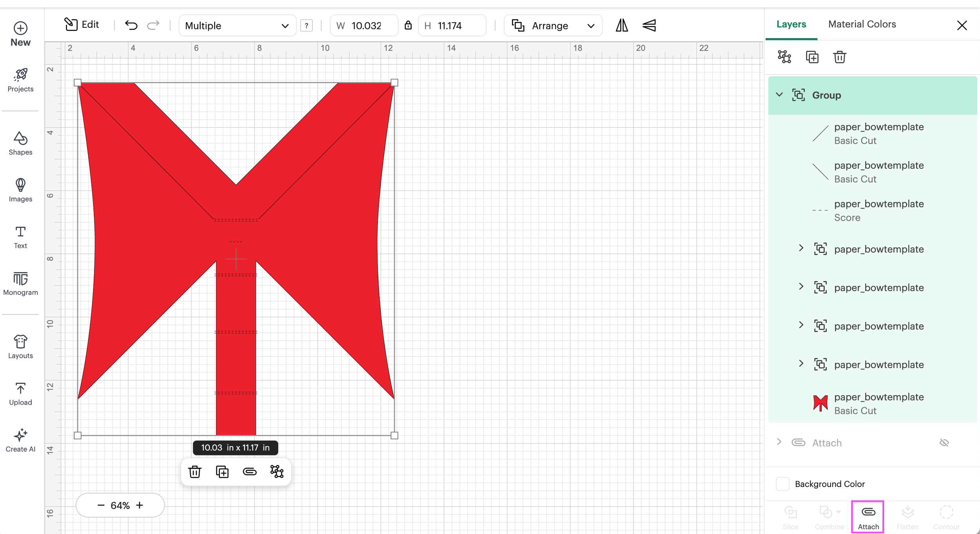Expand the Attach layer chevron
The width and height of the screenshot is (980, 534).
[779, 442]
